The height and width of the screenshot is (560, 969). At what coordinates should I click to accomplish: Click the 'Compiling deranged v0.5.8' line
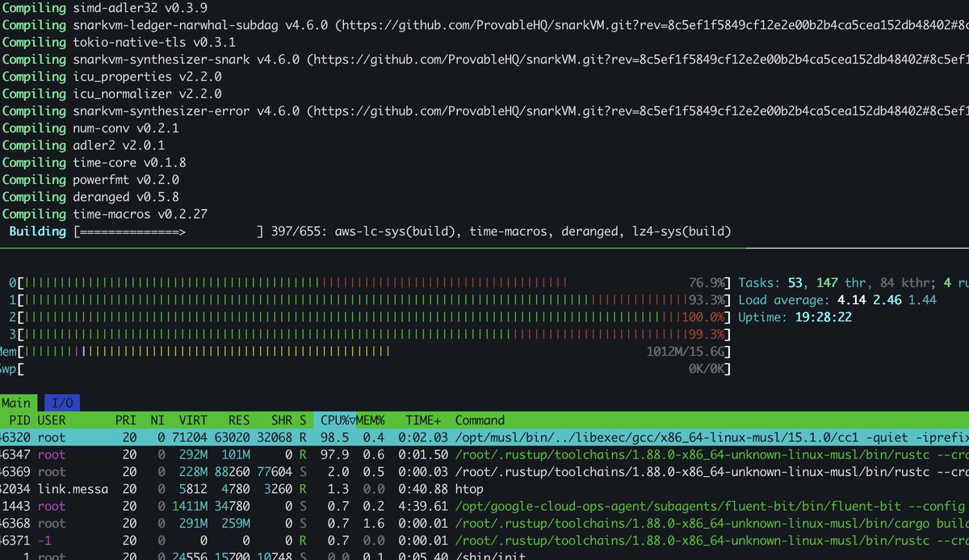pos(90,197)
